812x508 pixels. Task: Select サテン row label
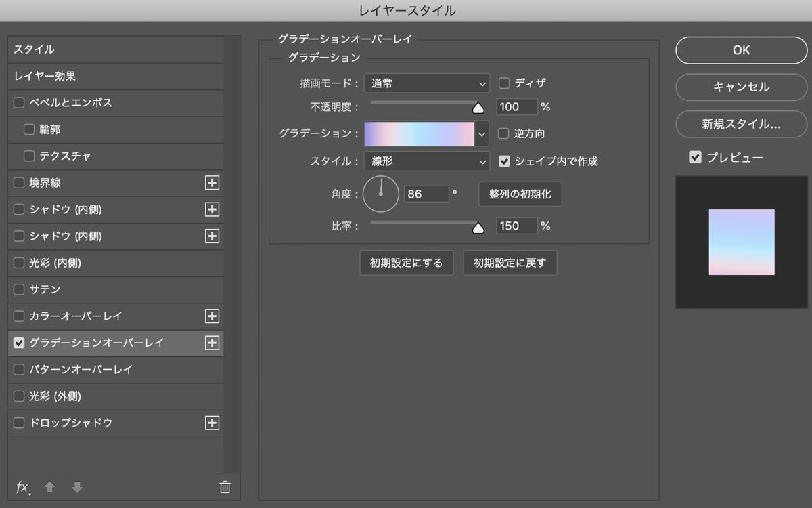[x=45, y=289]
